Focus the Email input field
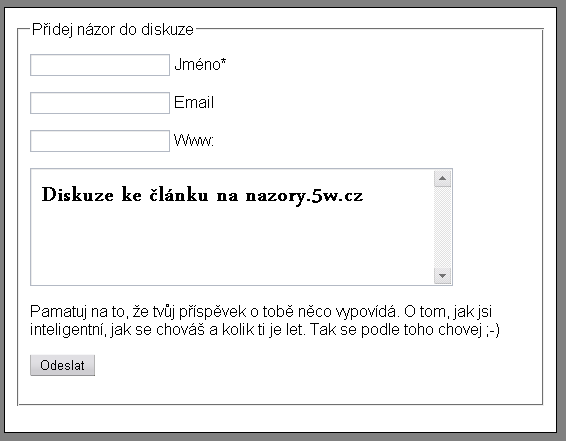 pos(100,103)
